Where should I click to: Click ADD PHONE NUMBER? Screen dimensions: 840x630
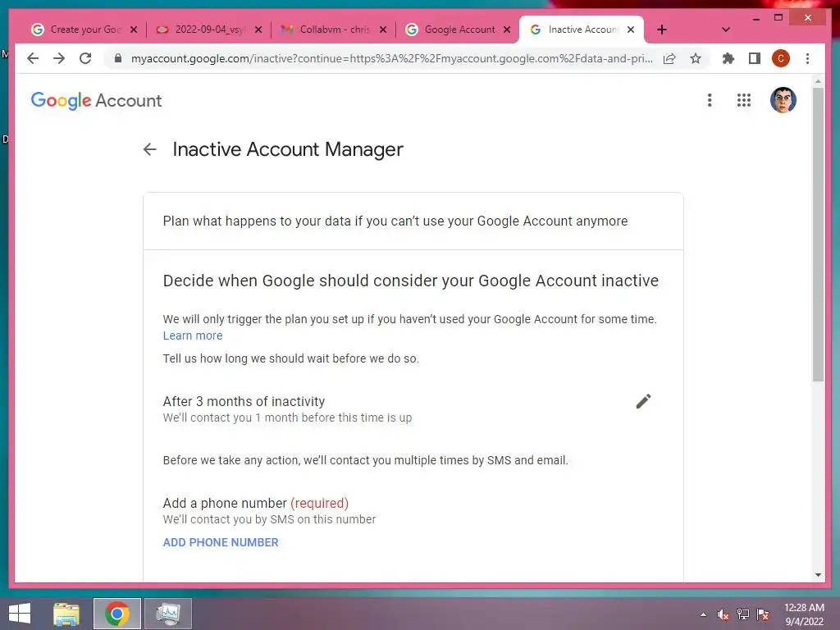[221, 542]
